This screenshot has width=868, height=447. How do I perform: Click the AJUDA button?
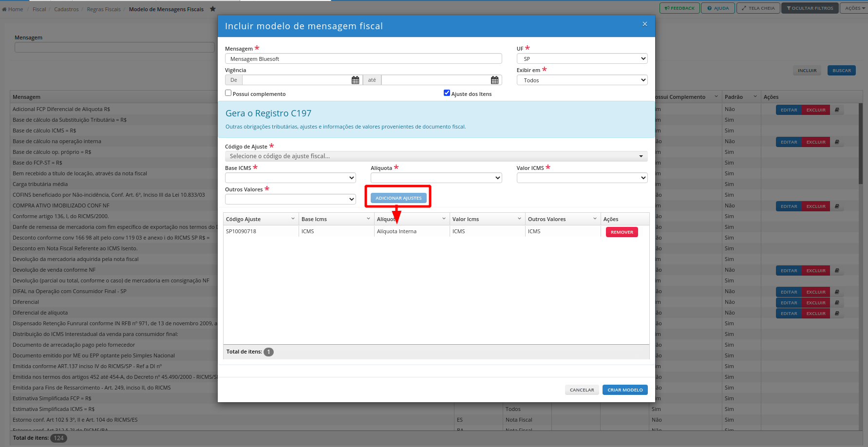point(718,8)
